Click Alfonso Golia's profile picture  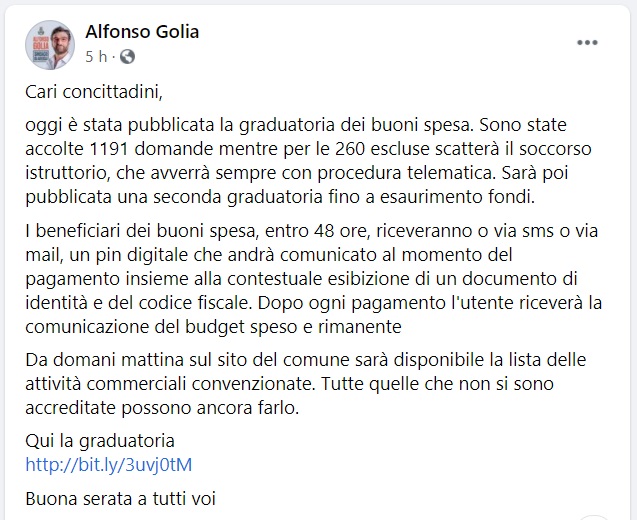(50, 44)
